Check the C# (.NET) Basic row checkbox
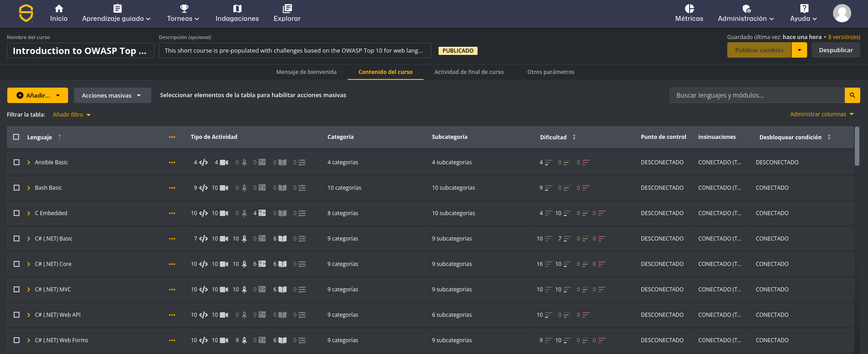The height and width of the screenshot is (354, 868). point(17,239)
